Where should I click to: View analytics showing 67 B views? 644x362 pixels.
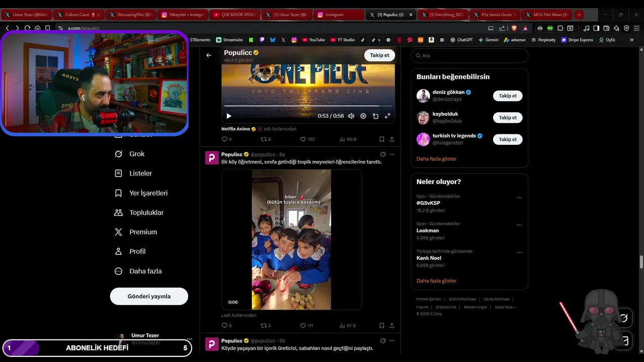348,326
